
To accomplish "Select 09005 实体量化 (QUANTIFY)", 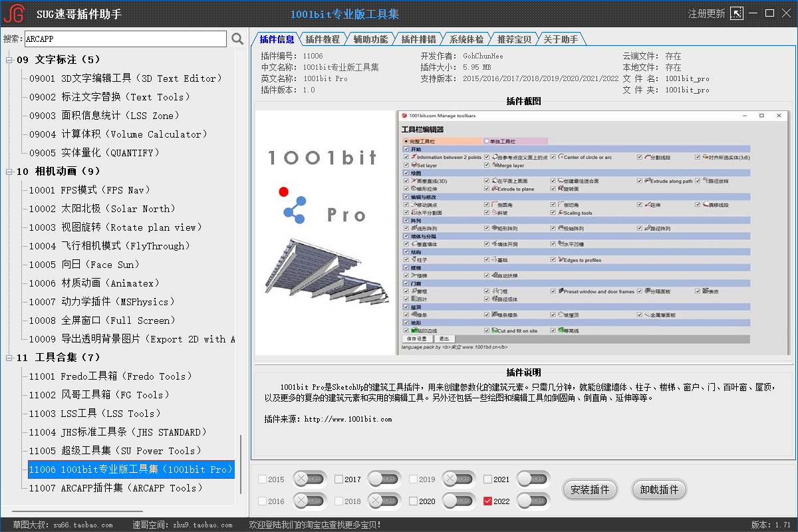I will [94, 153].
